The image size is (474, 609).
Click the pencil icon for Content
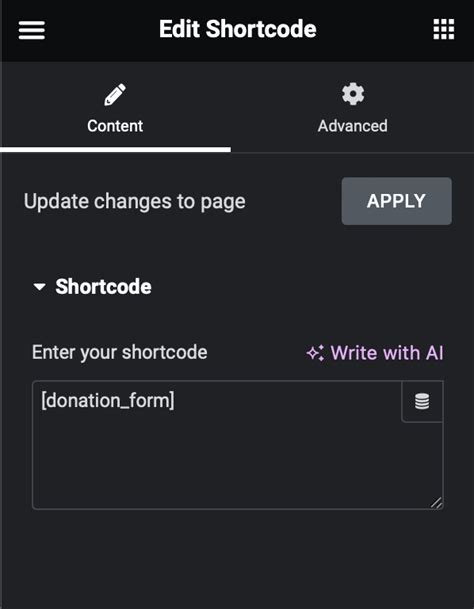tap(115, 94)
